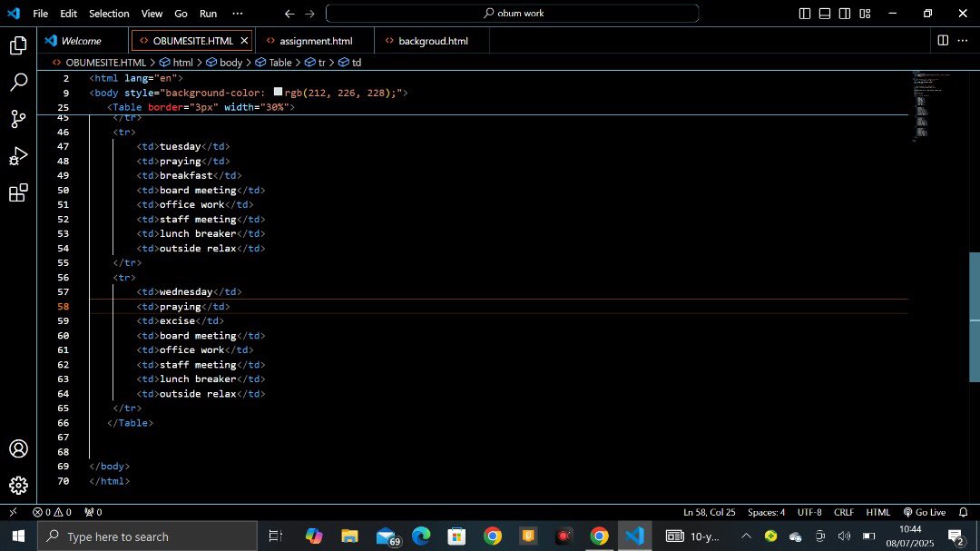Screen dimensions: 980x551
Task: Open Customize Layout icon
Action: (x=865, y=13)
